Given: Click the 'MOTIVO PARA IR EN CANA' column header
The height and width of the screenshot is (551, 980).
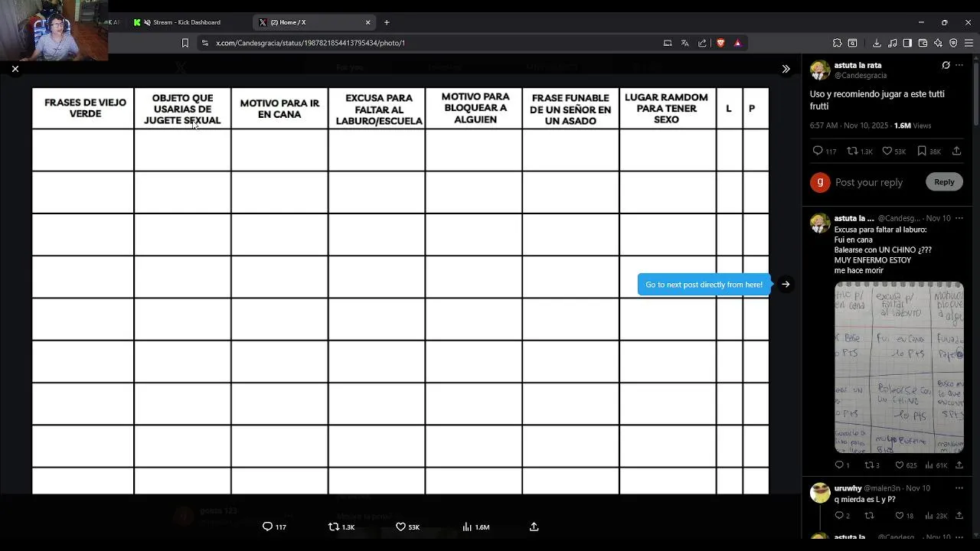Looking at the screenshot, I should 279,109.
